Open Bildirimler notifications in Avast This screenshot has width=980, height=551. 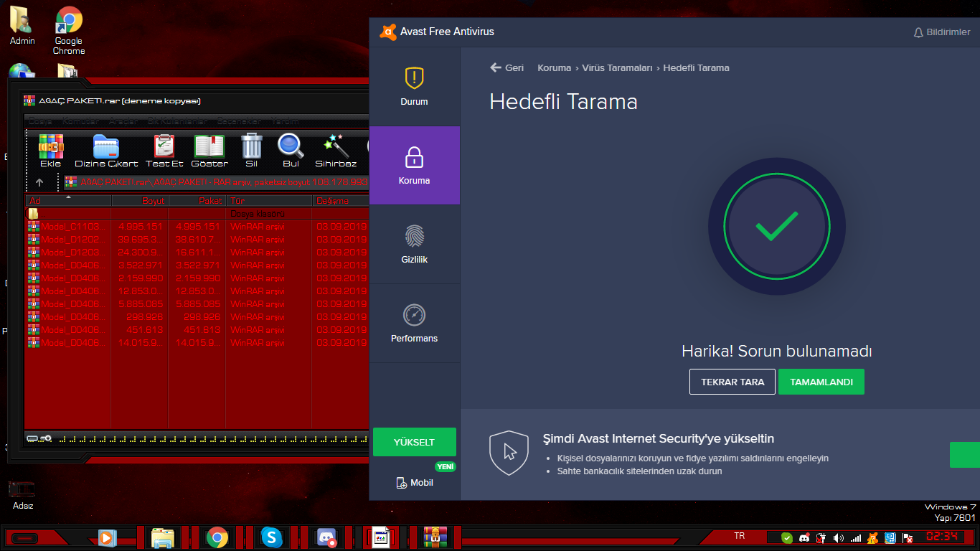pos(941,32)
